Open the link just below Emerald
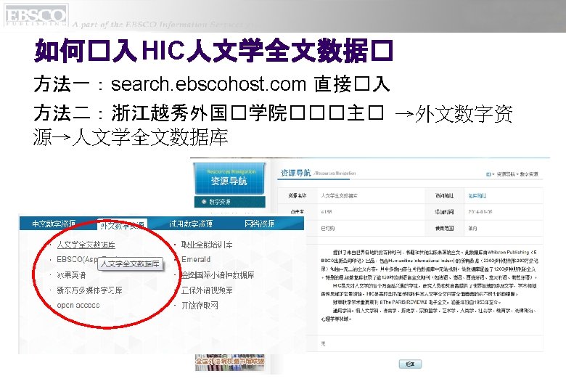566x392 pixels. click(x=218, y=275)
